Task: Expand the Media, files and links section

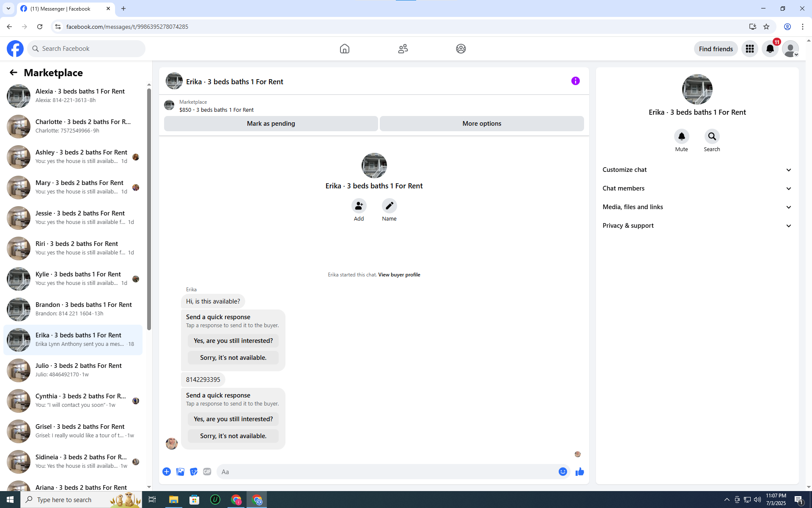Action: click(x=697, y=207)
